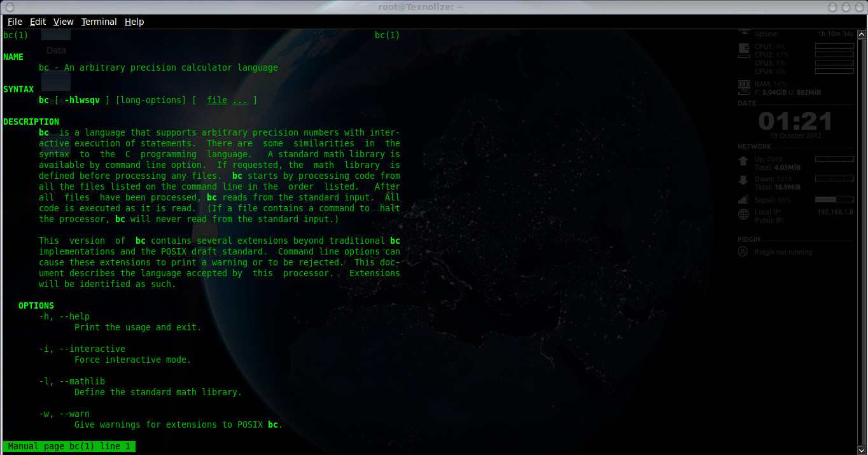Click the DESCRIPTION section heading
The width and height of the screenshot is (868, 455).
pos(31,122)
